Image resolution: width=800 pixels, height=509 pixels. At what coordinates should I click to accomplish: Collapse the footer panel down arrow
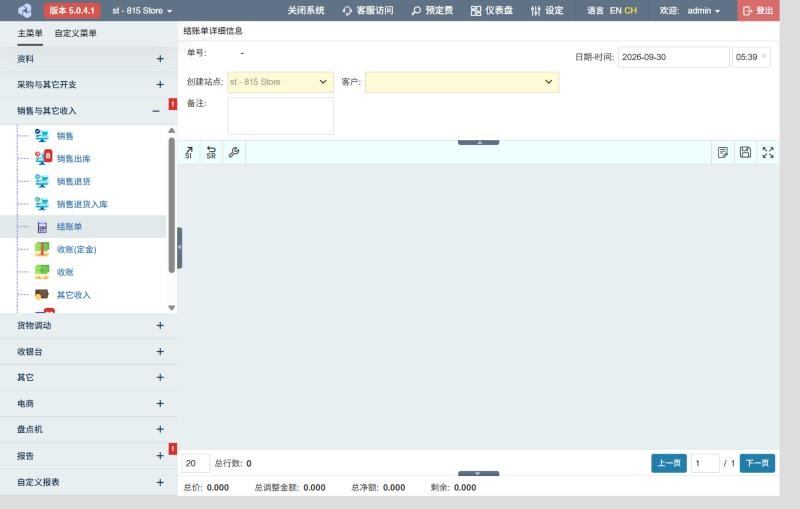[x=479, y=474]
